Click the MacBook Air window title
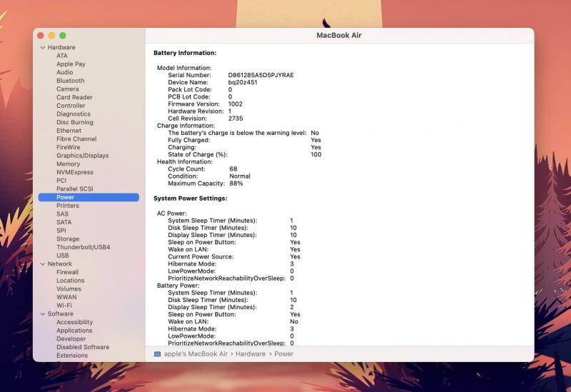This screenshot has width=571, height=392. pos(339,35)
